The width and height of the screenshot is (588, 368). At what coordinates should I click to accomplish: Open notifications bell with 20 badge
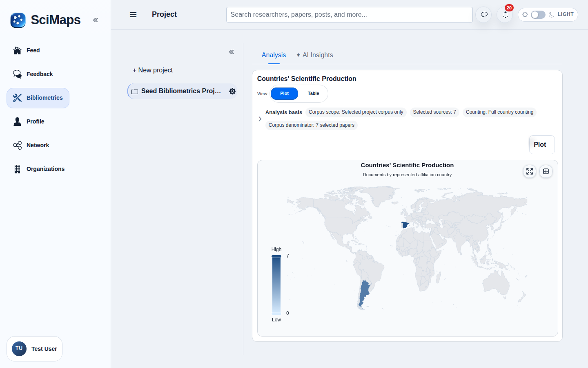click(505, 15)
